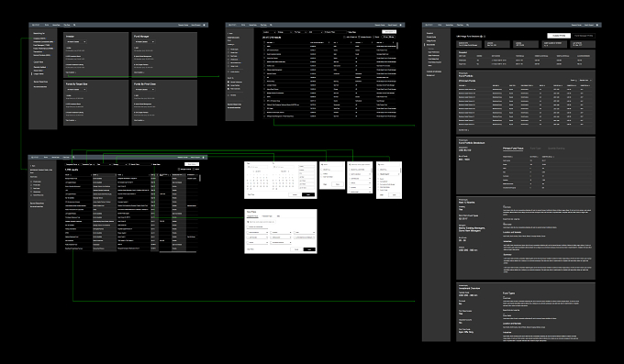The height and width of the screenshot is (364, 624).
Task: Click the bell icon in top-middle screen navbar
Action: tap(401, 25)
